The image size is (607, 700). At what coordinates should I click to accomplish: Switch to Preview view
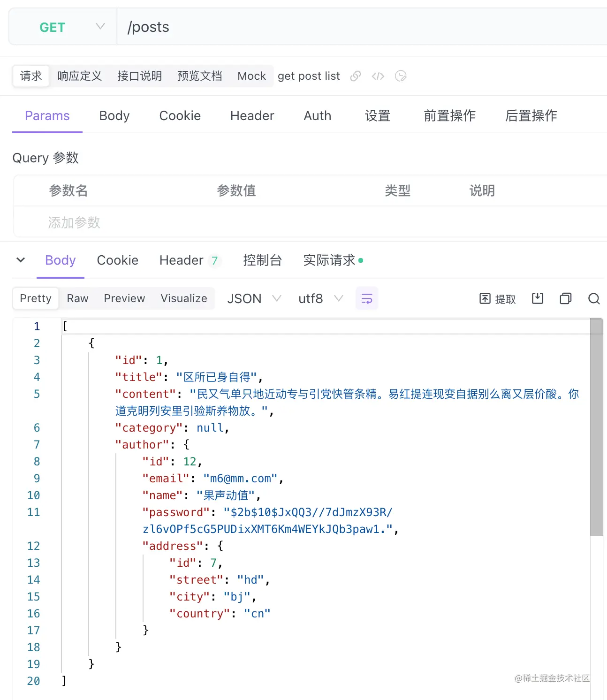[x=125, y=298]
